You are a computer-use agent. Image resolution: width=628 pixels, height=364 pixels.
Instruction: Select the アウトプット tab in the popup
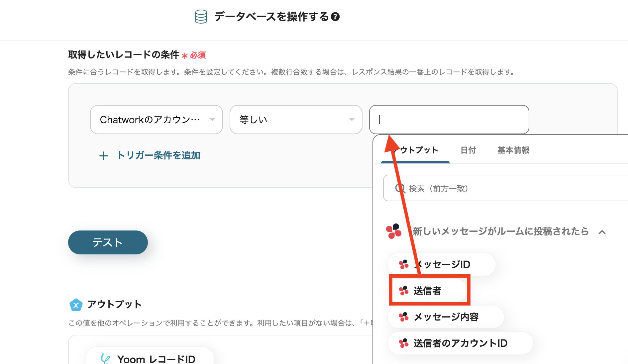coord(415,150)
